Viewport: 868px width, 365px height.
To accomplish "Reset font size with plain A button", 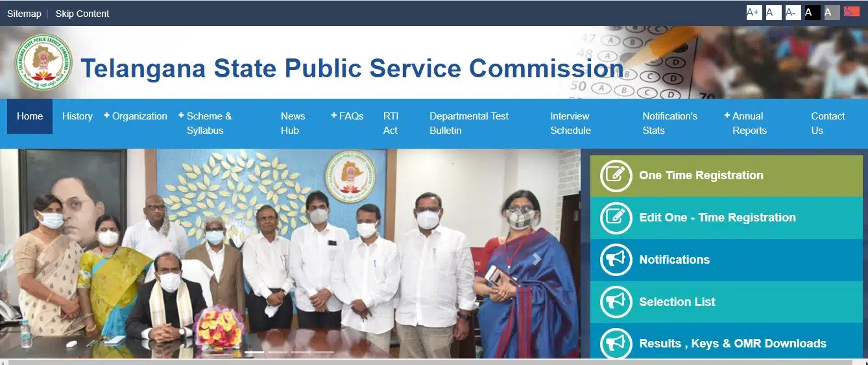I will (773, 12).
